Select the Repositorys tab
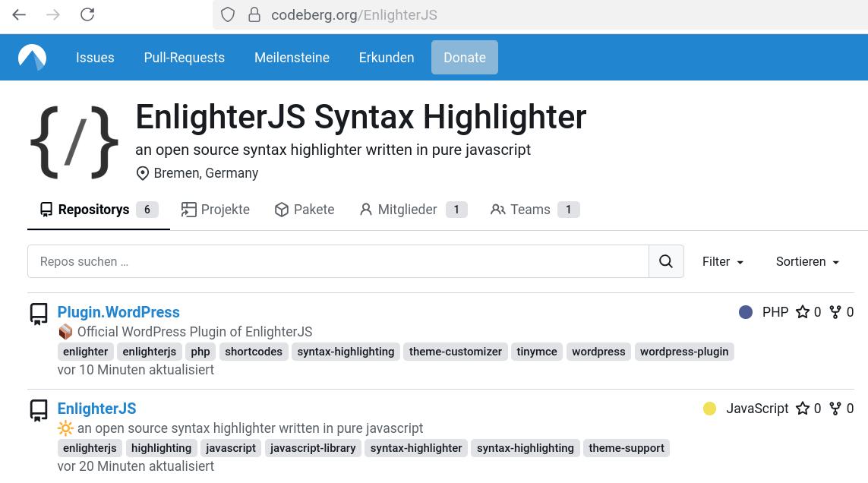Screen dimensions: 868x483 99,210
